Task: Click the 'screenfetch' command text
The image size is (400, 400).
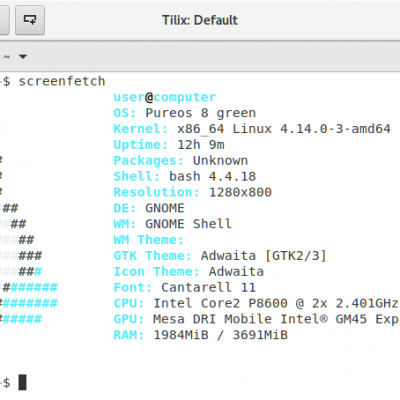Action: point(62,81)
